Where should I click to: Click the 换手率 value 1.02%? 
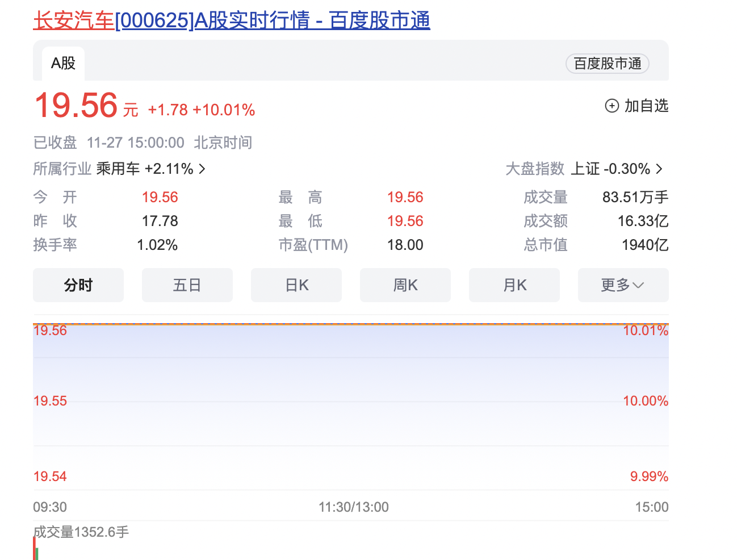point(157,245)
